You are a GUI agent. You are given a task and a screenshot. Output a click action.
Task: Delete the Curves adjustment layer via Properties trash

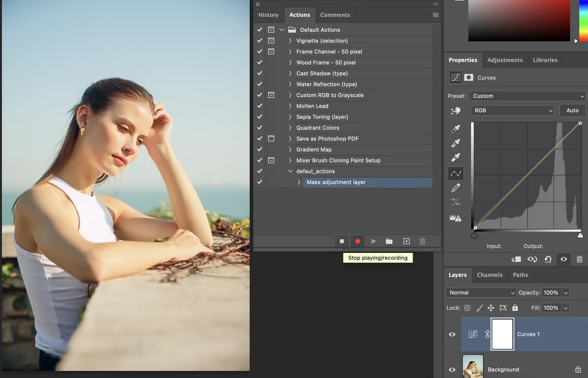[579, 259]
